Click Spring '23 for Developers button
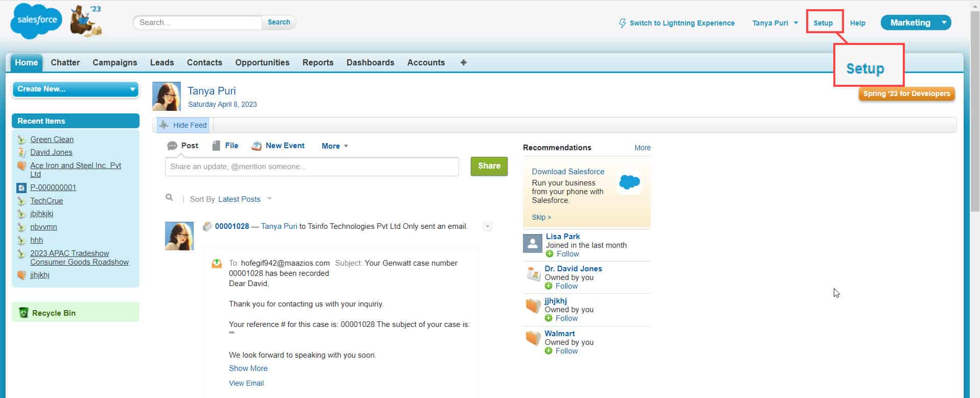 pyautogui.click(x=907, y=93)
